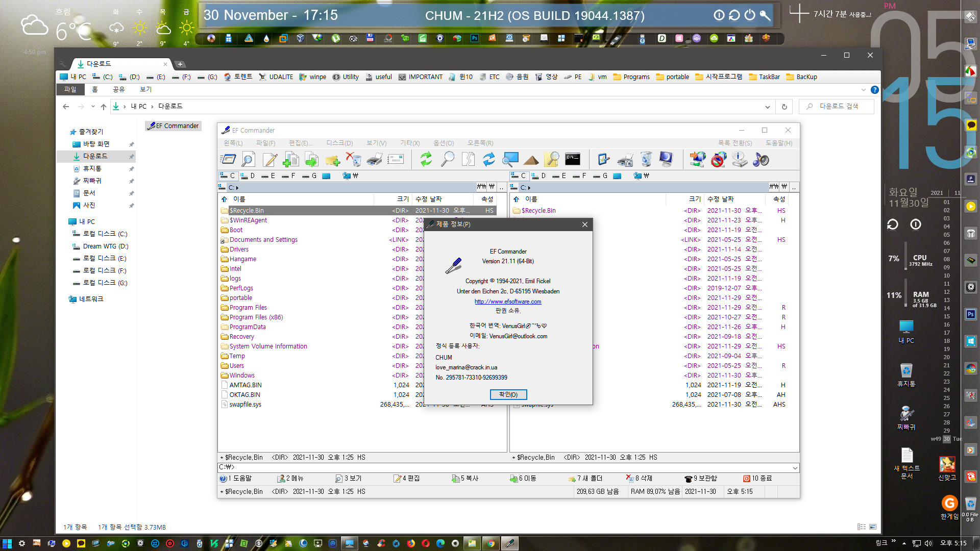
Task: Click the Find files magnifying glass icon
Action: click(x=447, y=160)
